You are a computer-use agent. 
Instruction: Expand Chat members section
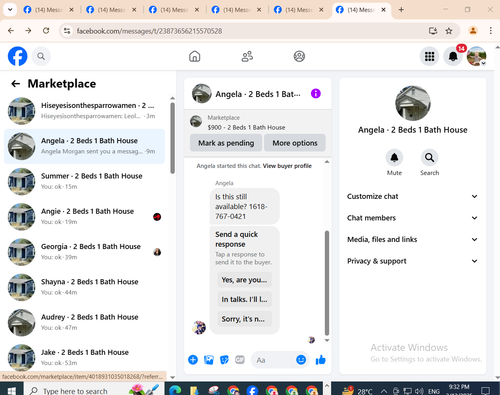tap(412, 218)
